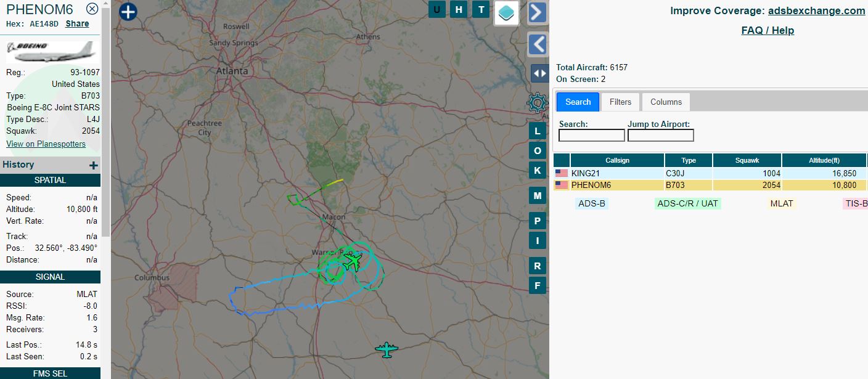This screenshot has width=868, height=379.
Task: Toggle the I map option button
Action: [538, 241]
